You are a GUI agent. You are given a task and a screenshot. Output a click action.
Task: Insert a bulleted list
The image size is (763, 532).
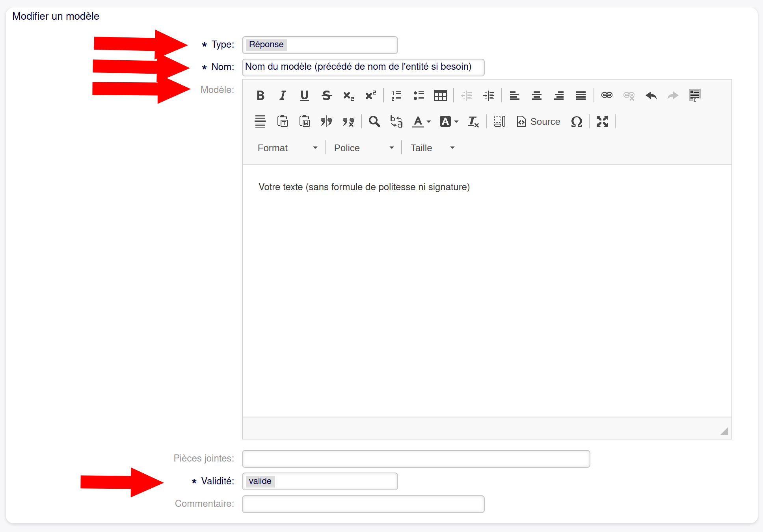pos(419,96)
